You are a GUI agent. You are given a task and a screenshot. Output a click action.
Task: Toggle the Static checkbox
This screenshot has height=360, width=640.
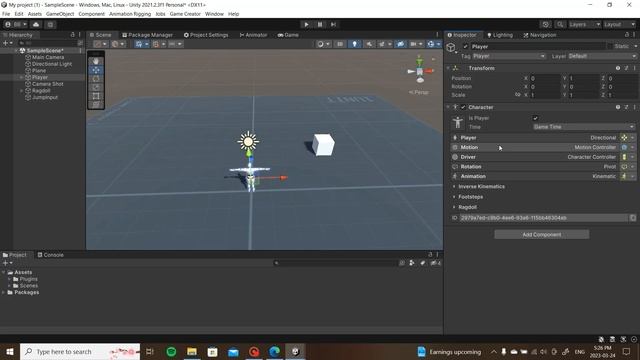point(610,47)
